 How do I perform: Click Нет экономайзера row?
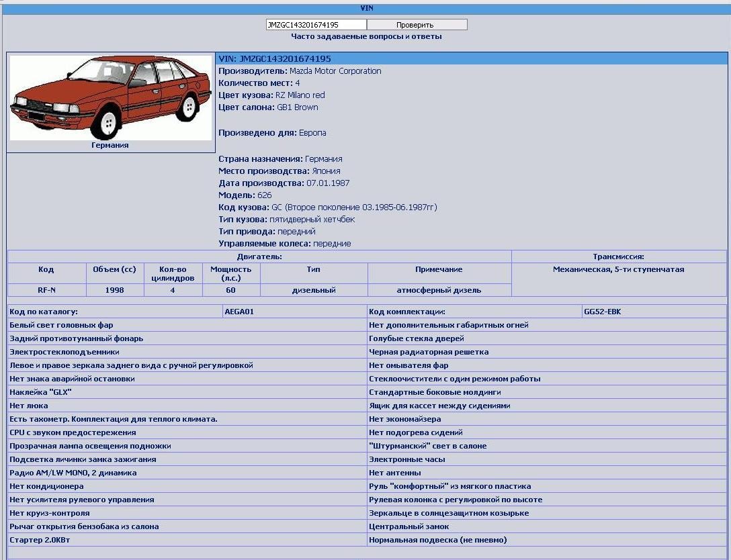coord(547,419)
